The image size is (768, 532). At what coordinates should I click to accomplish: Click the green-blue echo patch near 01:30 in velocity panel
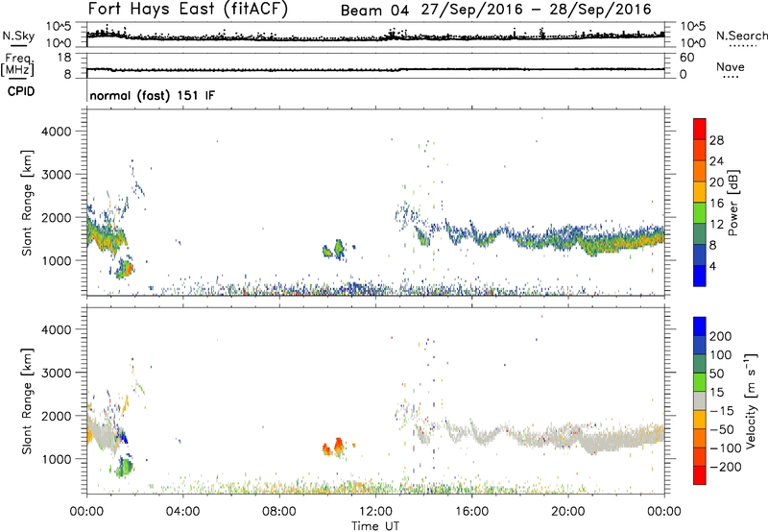tap(125, 467)
